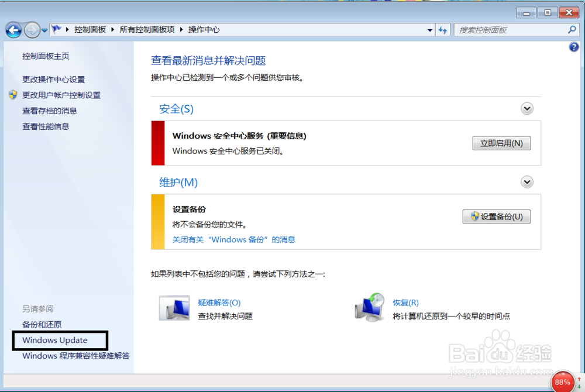Click the back navigation arrow
Viewport: 585px width, 392px height.
click(x=13, y=30)
